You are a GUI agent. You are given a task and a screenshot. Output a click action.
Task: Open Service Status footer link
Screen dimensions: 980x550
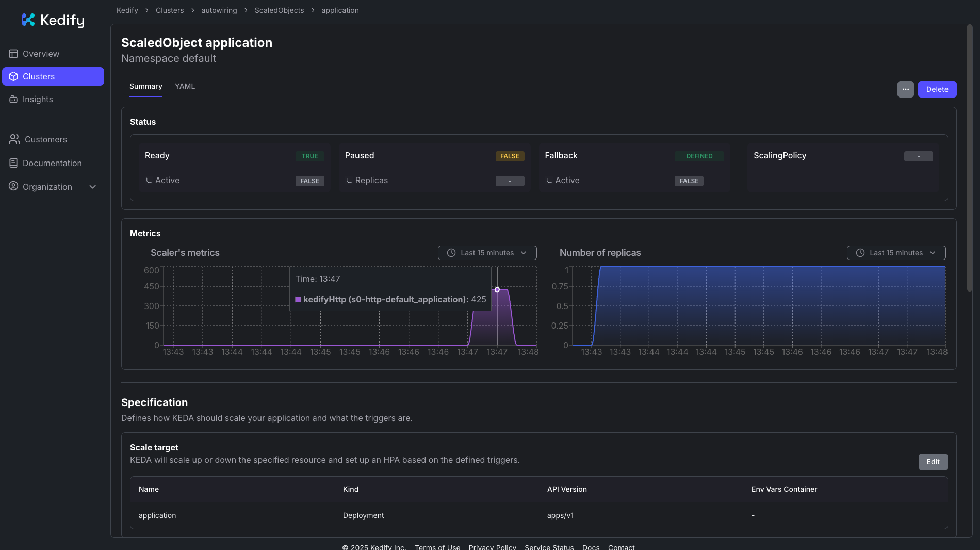click(x=549, y=547)
